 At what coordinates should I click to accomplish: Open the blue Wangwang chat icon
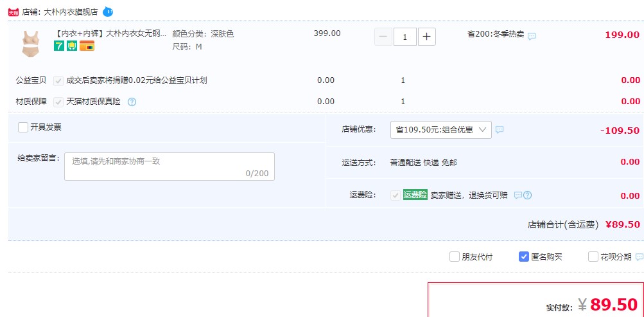[x=108, y=12]
